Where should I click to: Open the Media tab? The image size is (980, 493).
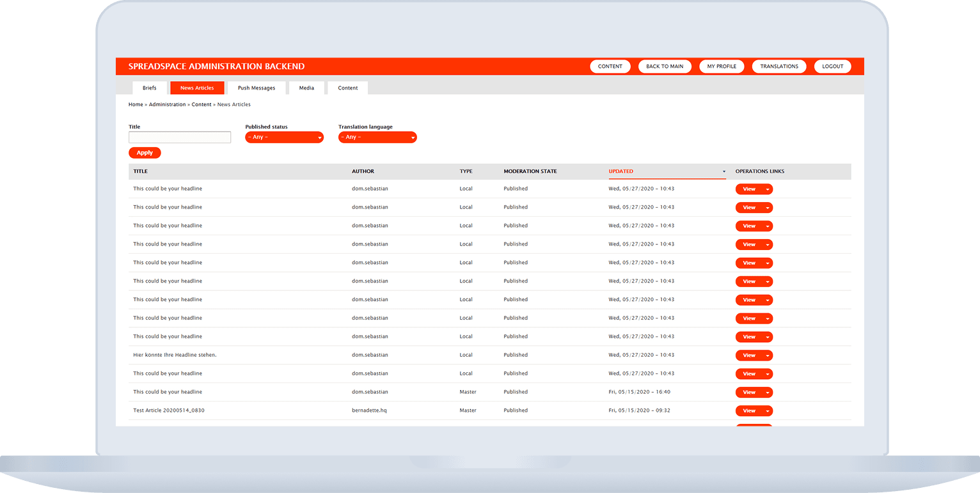[306, 88]
